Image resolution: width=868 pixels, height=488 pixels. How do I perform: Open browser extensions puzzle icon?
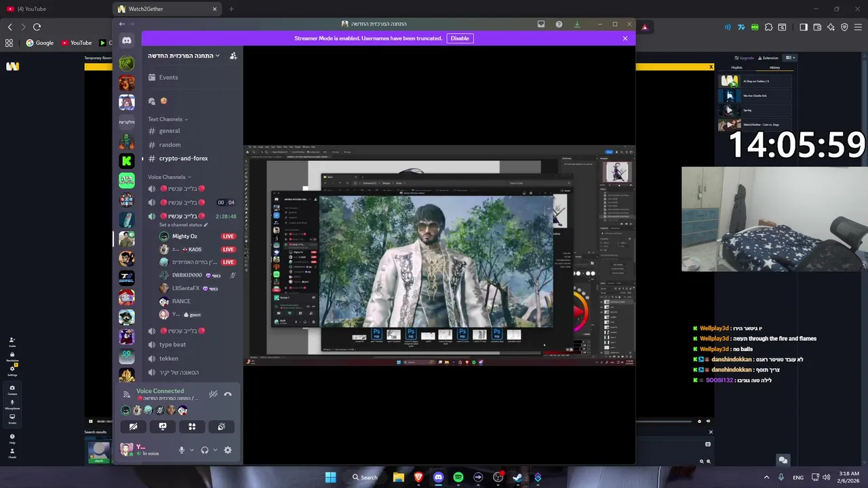coord(768,27)
